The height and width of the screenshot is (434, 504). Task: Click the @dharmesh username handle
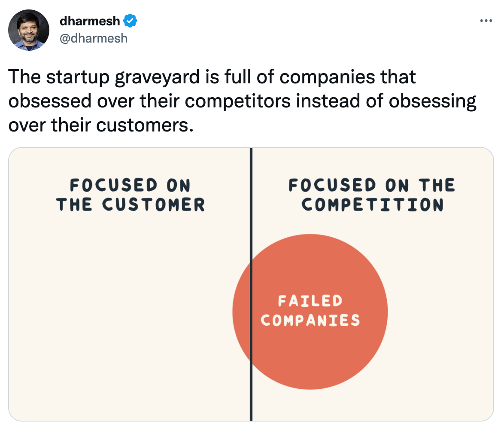[94, 38]
